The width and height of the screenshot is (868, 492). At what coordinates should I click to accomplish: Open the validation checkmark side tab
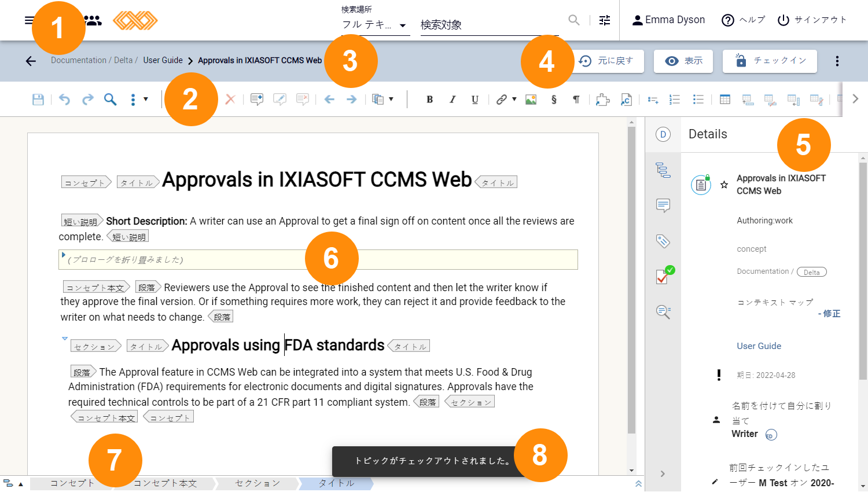pyautogui.click(x=664, y=276)
